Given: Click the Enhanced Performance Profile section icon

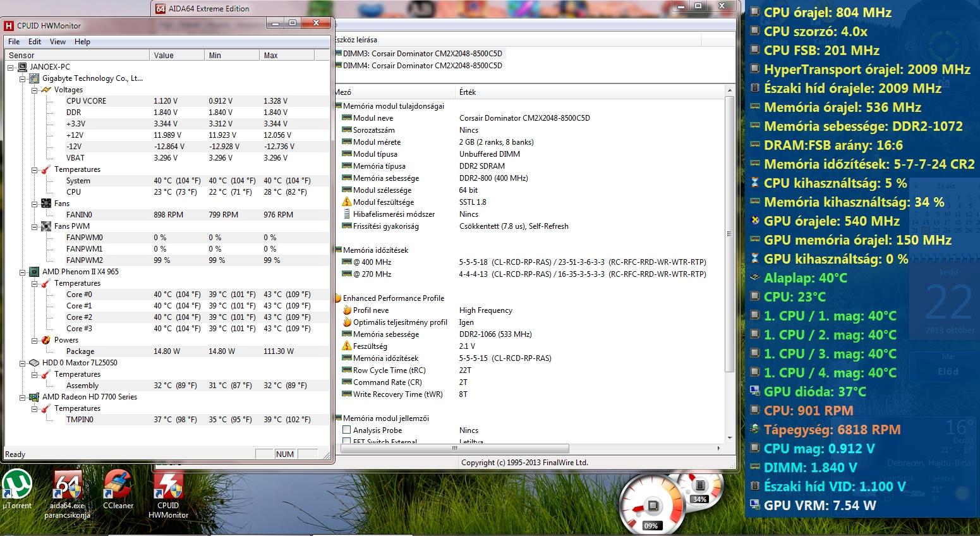Looking at the screenshot, I should point(337,298).
